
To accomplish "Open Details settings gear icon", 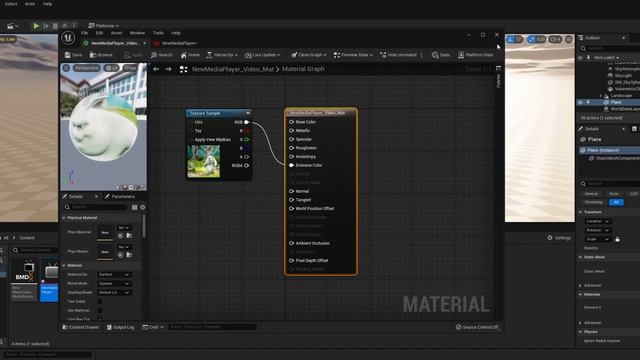I will click(x=142, y=207).
